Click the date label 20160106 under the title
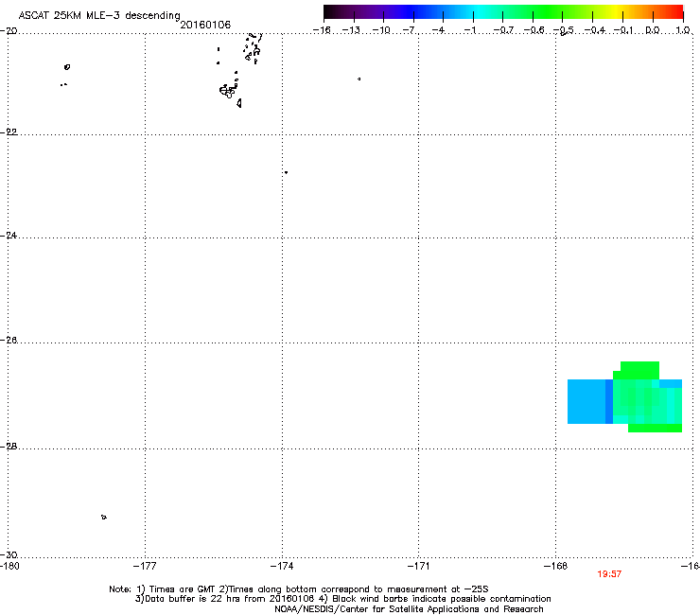The image size is (700, 615). click(205, 25)
